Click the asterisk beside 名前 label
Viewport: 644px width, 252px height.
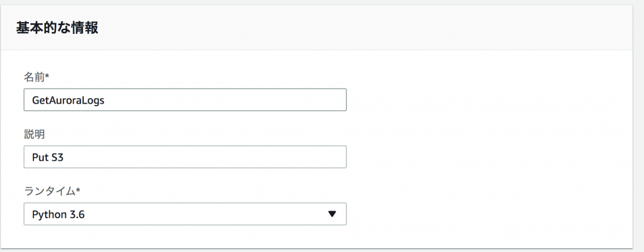pos(47,75)
